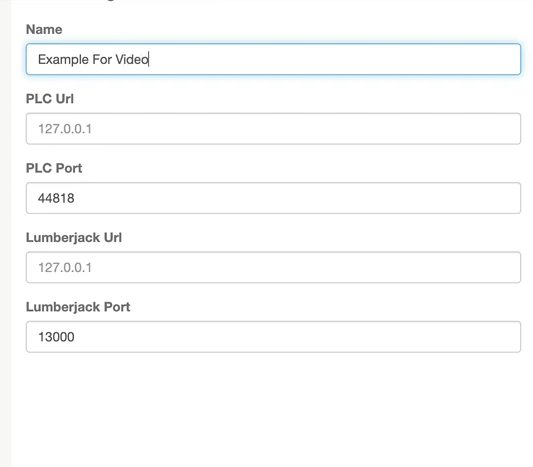533x467 pixels.
Task: Focus the PLC Url input field
Action: coord(273,128)
